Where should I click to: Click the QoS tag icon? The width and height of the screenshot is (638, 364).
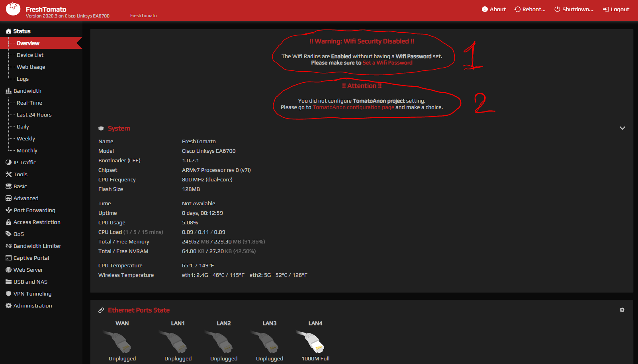(x=8, y=234)
